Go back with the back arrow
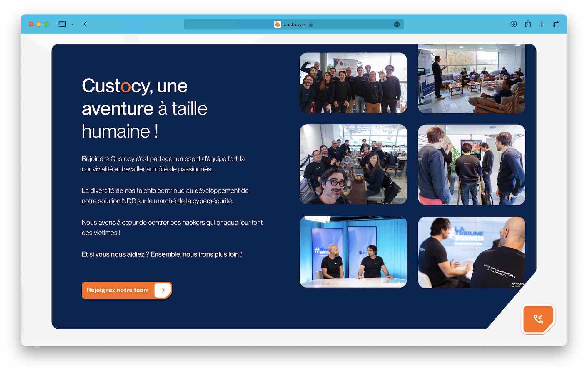 85,24
